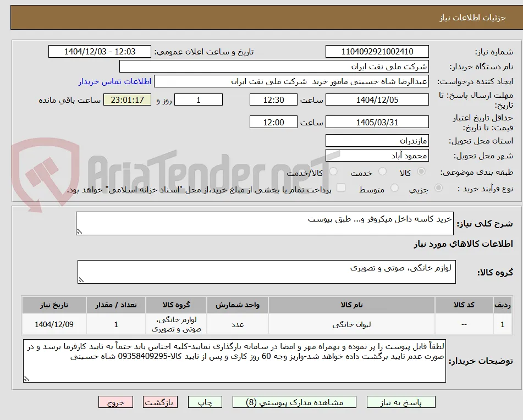The width and height of the screenshot is (523, 420).
Task: Open اطلاعات تماس خریدار link
Action: [x=115, y=82]
